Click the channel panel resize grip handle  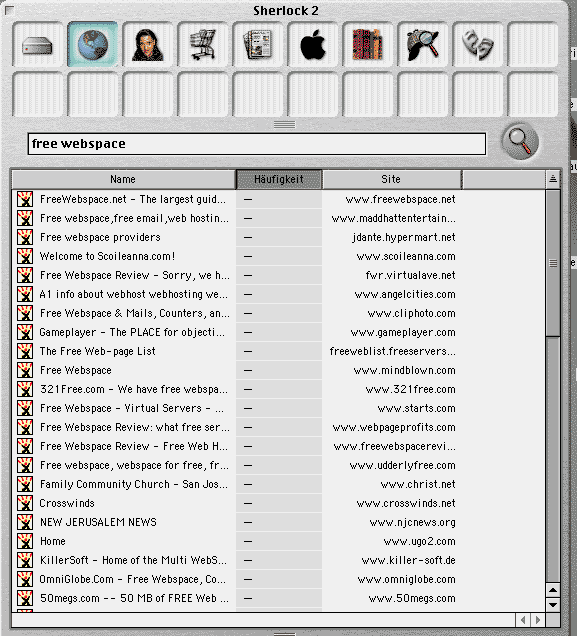pyautogui.click(x=284, y=125)
